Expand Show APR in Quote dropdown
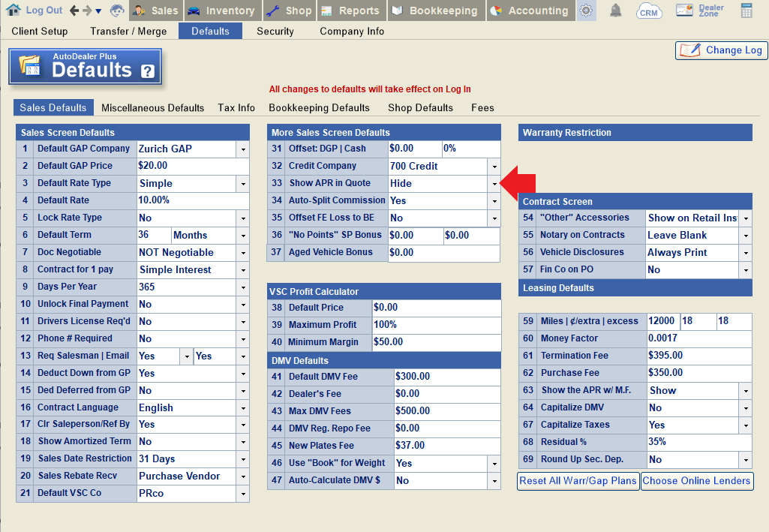 [x=494, y=184]
